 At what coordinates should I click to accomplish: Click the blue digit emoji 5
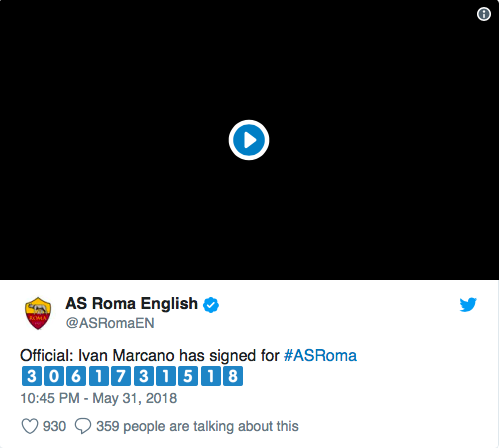[188, 376]
